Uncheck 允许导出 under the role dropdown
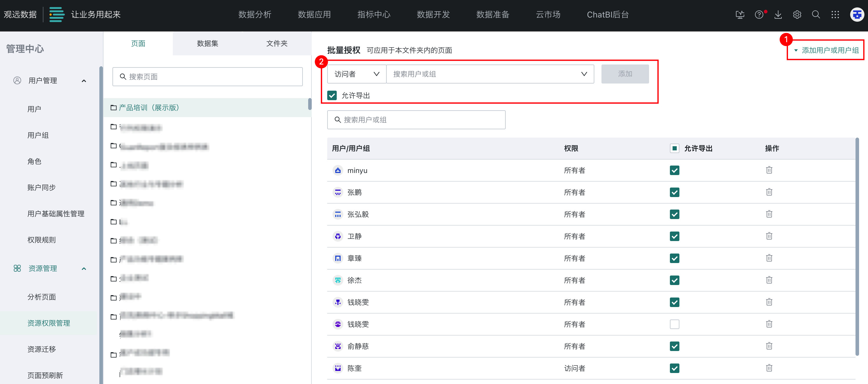Image resolution: width=868 pixels, height=384 pixels. 332,95
